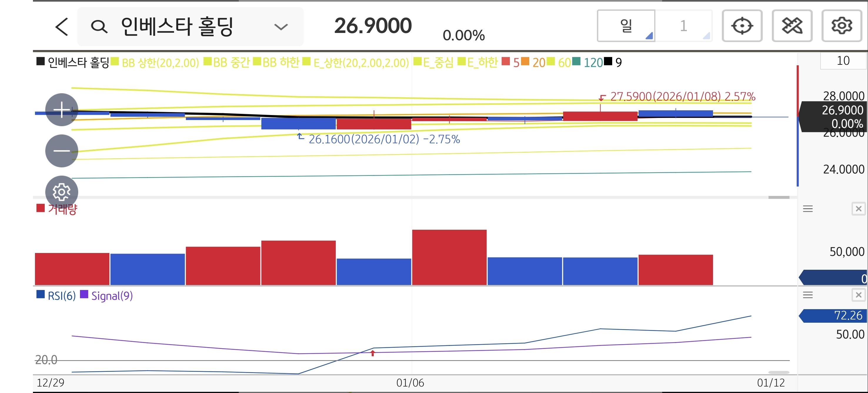The width and height of the screenshot is (868, 393).
Task: Activate the crosshair target tool
Action: [742, 26]
